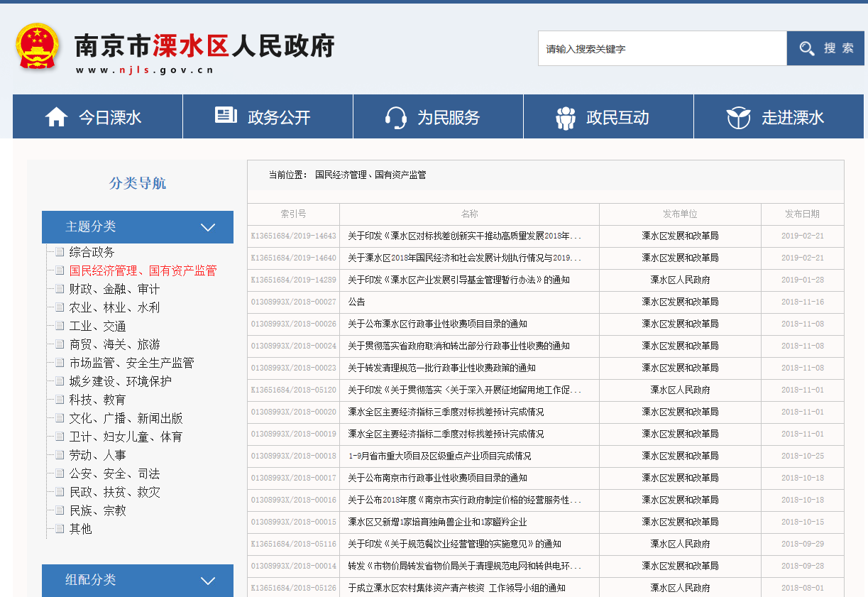868x597 pixels.
Task: Select the 财政、金融、审计 category
Action: [x=114, y=289]
